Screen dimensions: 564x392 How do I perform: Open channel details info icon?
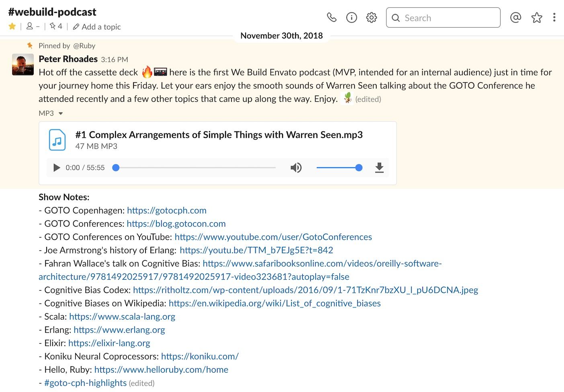click(x=351, y=17)
